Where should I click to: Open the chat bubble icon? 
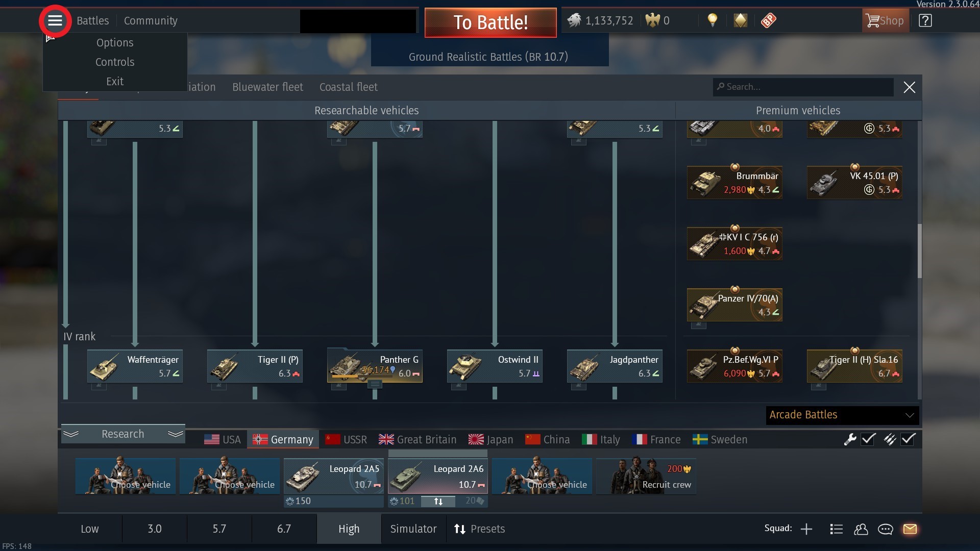tap(886, 529)
